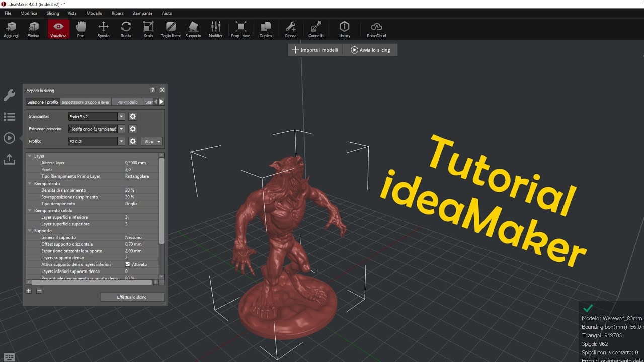This screenshot has width=644, height=362.
Task: Open RaiseCloud from the toolbar
Action: pos(376,29)
